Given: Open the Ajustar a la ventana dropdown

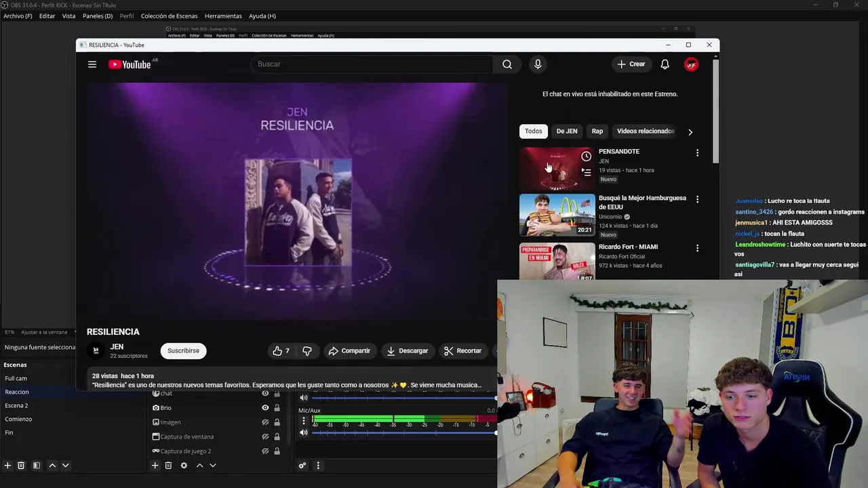Looking at the screenshot, I should [47, 332].
